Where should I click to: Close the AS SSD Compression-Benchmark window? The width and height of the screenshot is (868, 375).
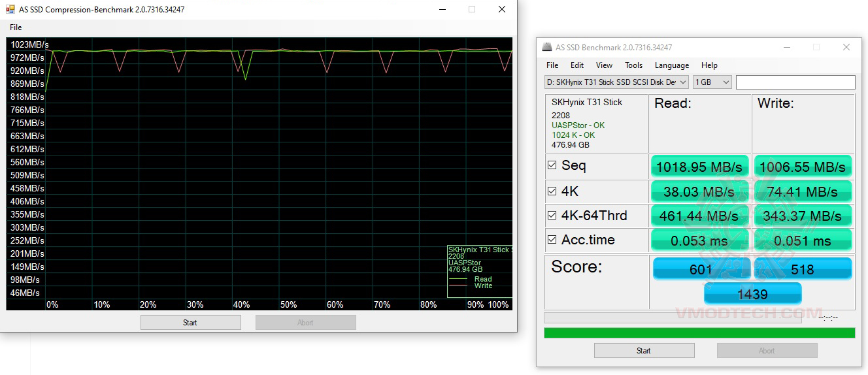(x=501, y=10)
